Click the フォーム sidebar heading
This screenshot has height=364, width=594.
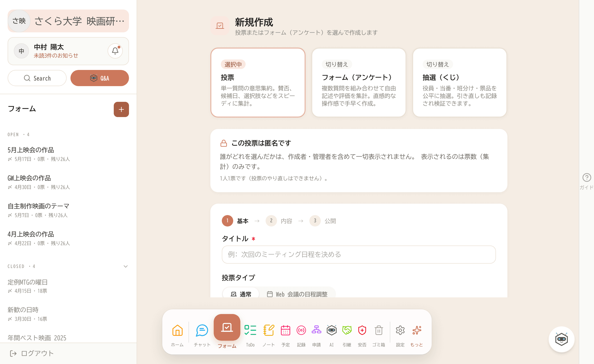(x=22, y=109)
